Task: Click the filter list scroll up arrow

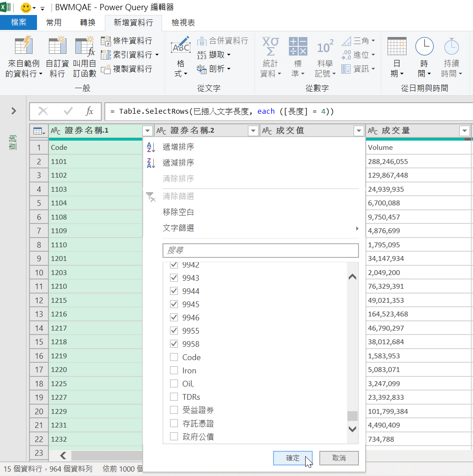Action: coord(352,277)
